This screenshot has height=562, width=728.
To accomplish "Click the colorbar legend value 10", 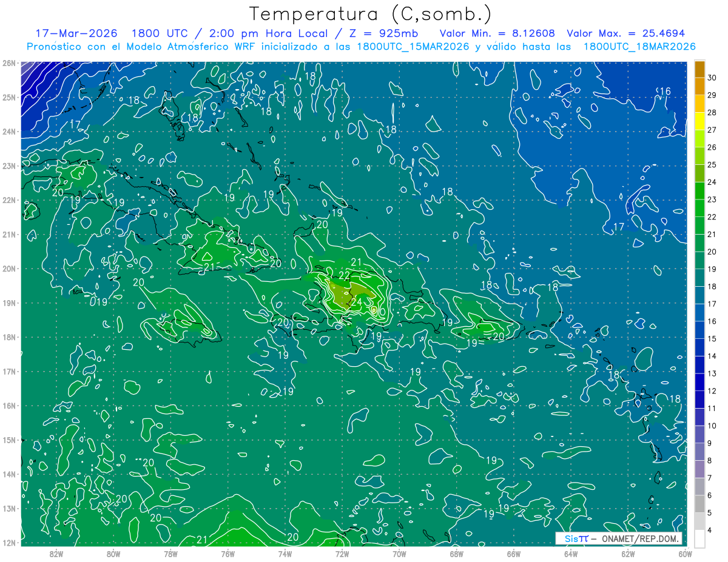I will coord(712,426).
